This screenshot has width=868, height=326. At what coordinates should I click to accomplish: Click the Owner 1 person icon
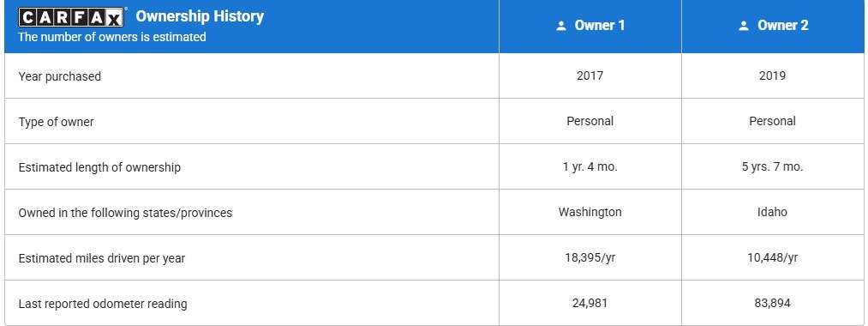[x=561, y=26]
